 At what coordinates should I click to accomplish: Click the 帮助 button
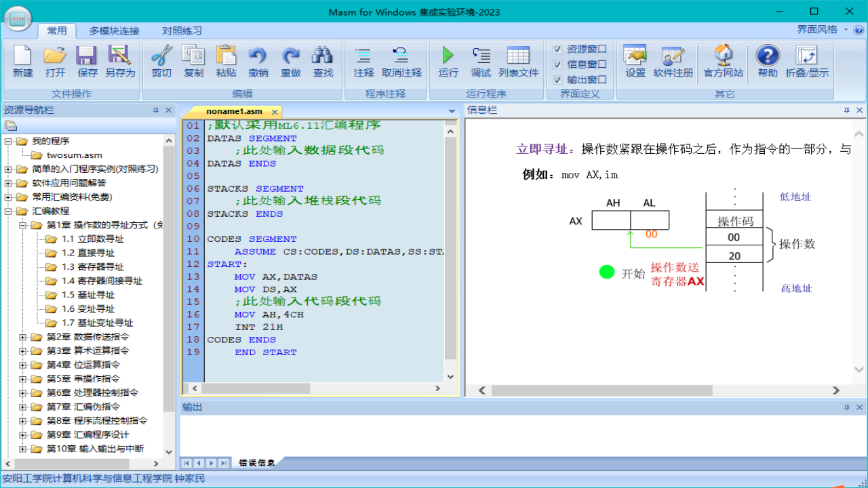766,62
